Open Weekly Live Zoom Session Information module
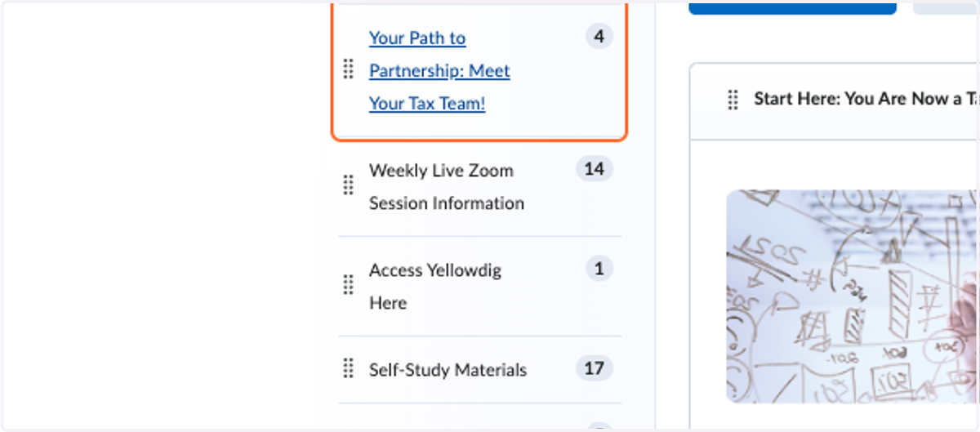 click(447, 186)
